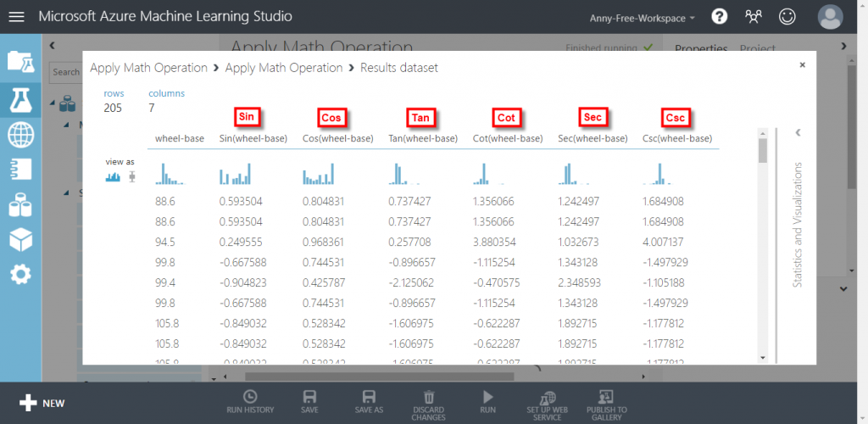Screen dimensions: 868x424
Task: Click first Apply Math Operation breadcrumb
Action: pyautogui.click(x=149, y=68)
